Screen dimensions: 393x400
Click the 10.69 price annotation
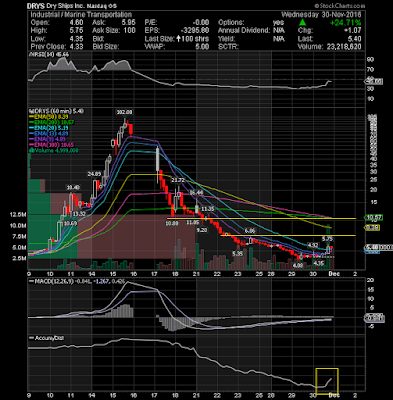(x=71, y=223)
